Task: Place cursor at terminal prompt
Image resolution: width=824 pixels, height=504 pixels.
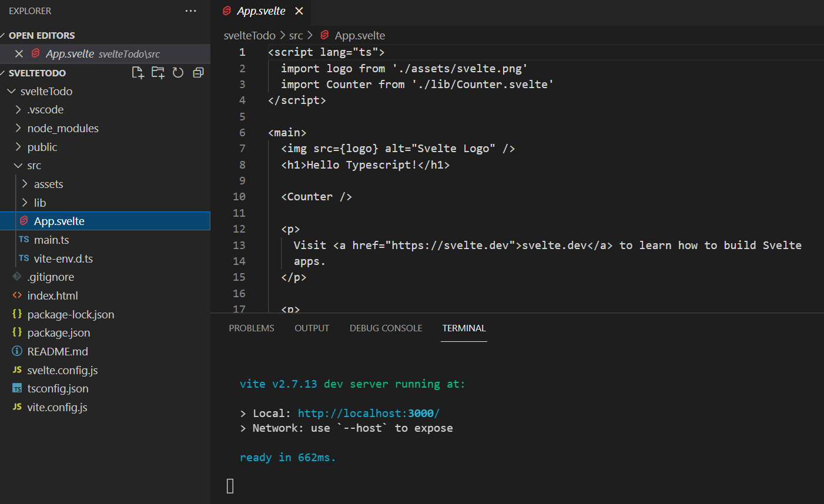Action: (230, 486)
